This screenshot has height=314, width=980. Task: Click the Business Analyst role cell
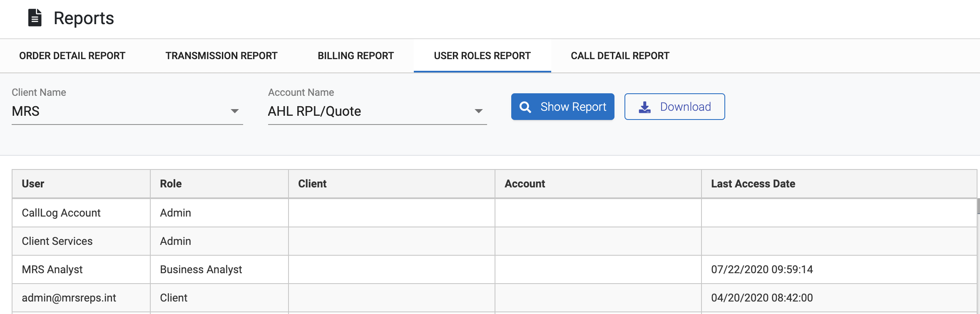pyautogui.click(x=219, y=269)
